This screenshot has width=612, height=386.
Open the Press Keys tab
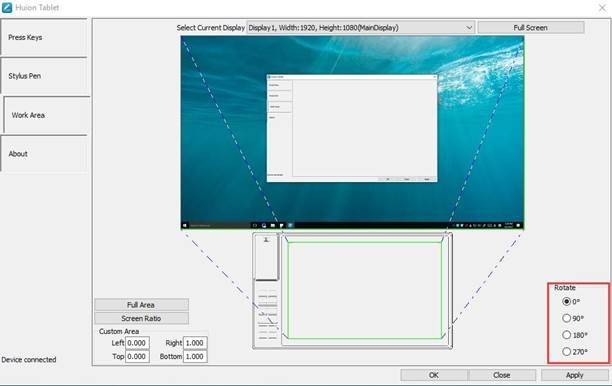[x=44, y=37]
